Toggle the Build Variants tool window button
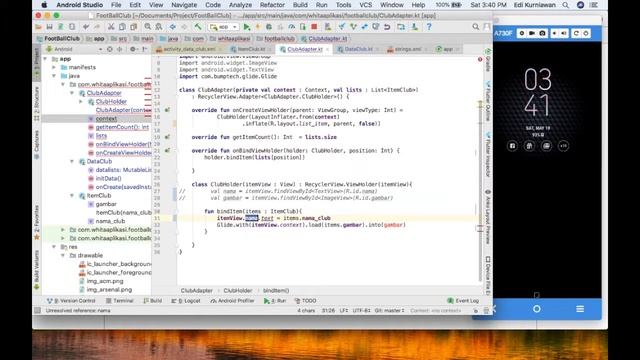Screen dimensions: 640x360 point(37,269)
